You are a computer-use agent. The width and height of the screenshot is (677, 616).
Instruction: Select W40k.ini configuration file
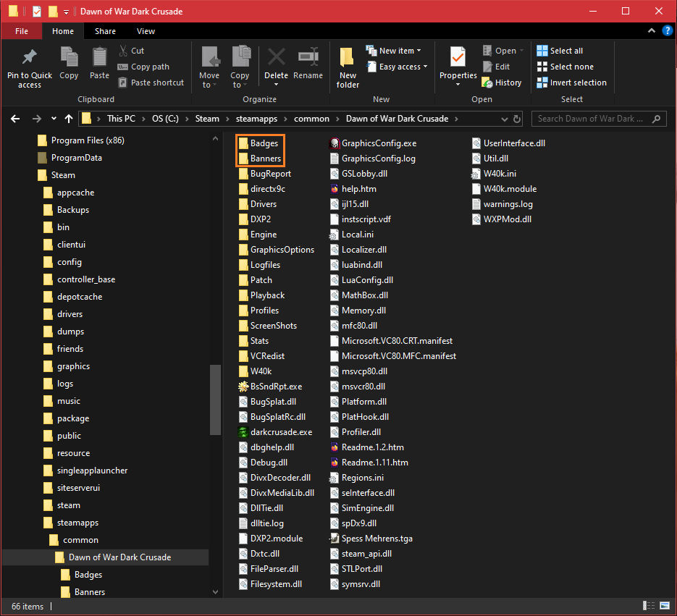tap(494, 174)
